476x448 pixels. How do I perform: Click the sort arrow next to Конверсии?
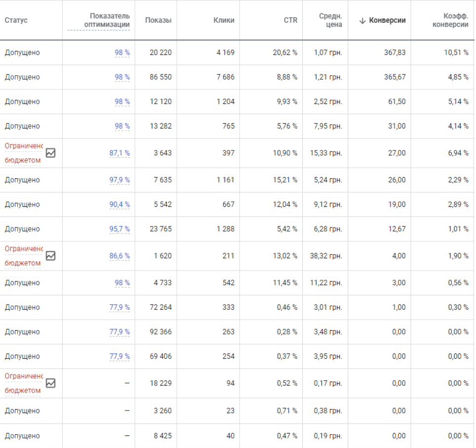(362, 21)
